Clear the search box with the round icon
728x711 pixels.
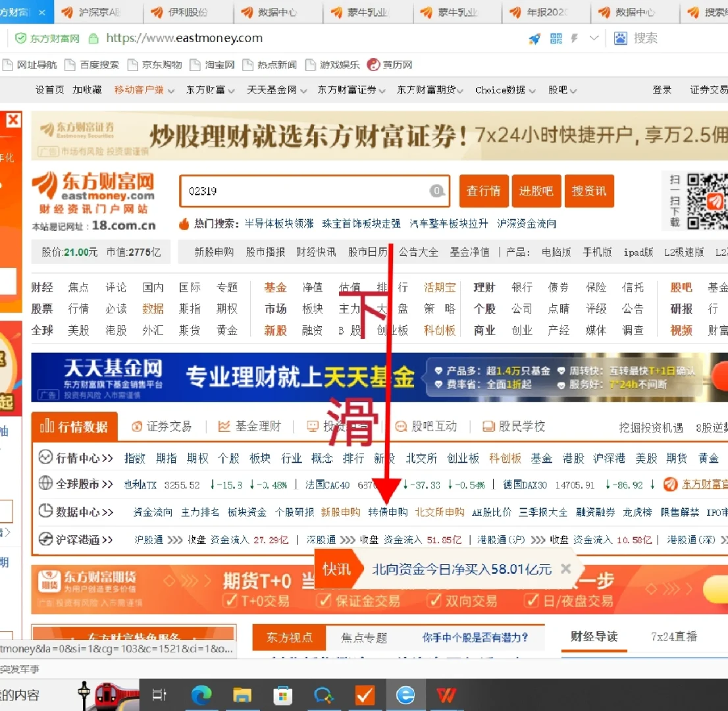point(436,191)
